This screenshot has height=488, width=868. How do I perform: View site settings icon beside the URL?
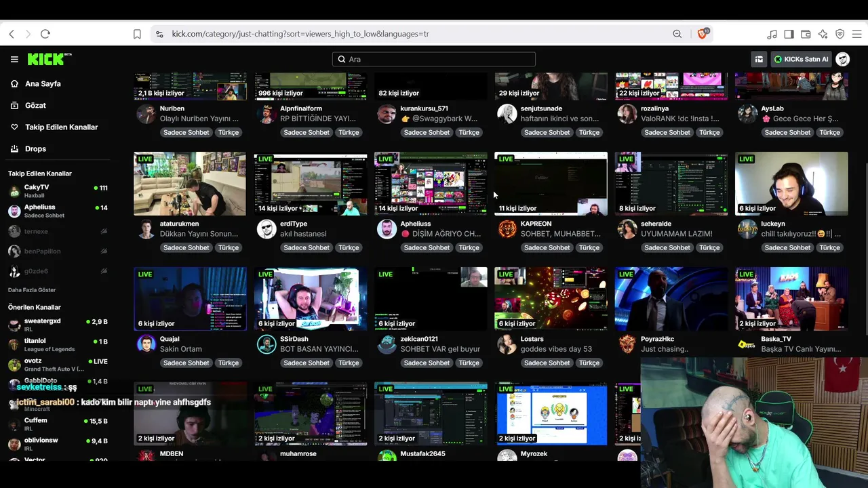pyautogui.click(x=159, y=34)
